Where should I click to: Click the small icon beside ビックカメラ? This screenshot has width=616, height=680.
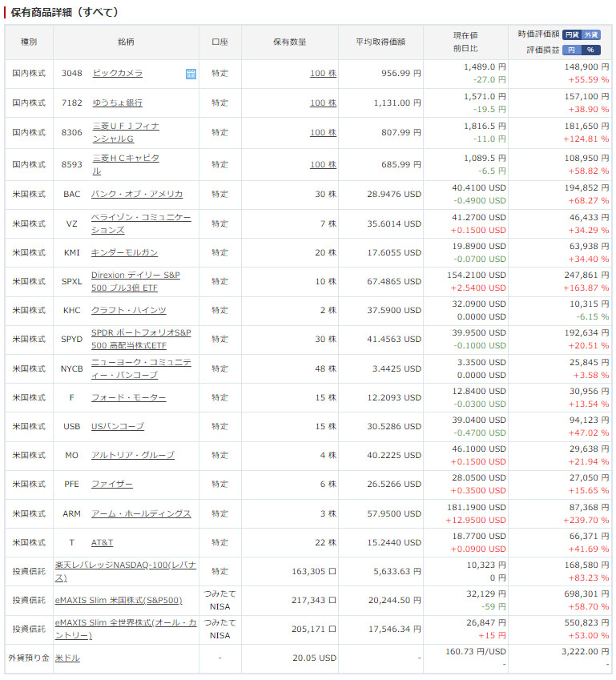tap(191, 74)
